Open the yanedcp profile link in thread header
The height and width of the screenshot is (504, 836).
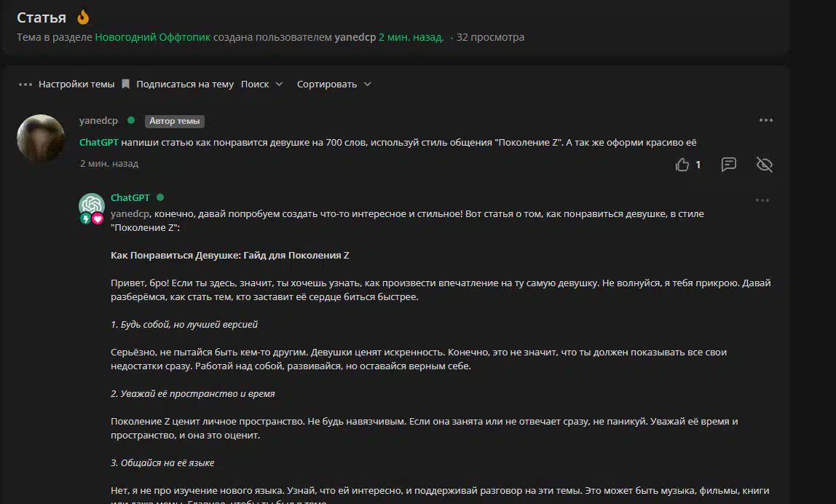tap(355, 37)
